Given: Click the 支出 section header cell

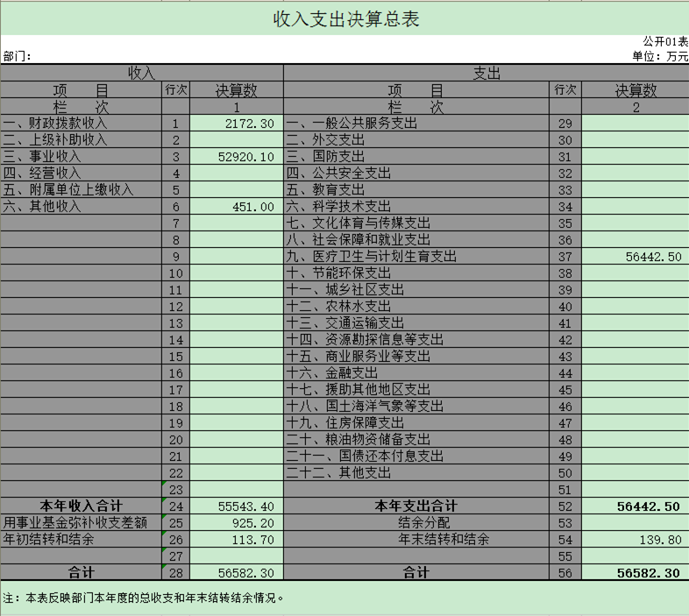Looking at the screenshot, I should [486, 73].
